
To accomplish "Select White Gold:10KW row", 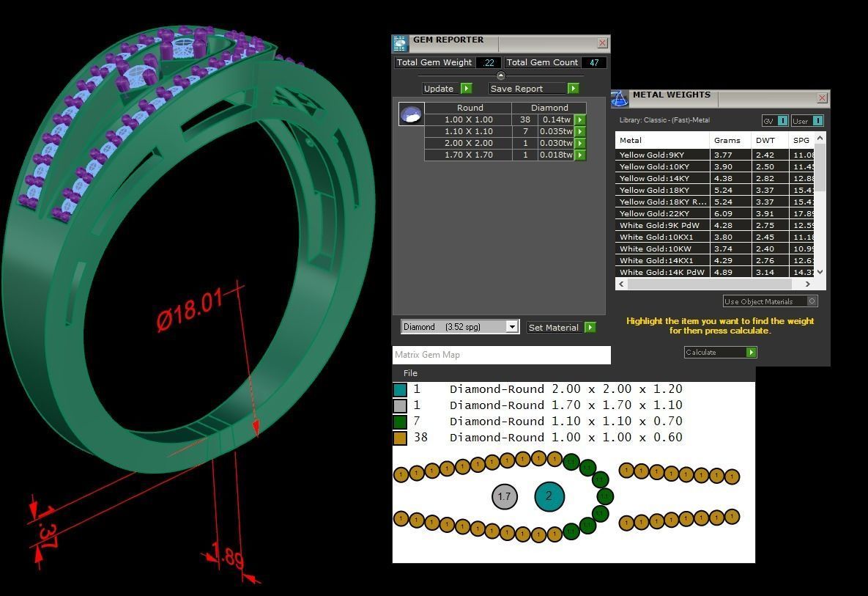I will 715,249.
